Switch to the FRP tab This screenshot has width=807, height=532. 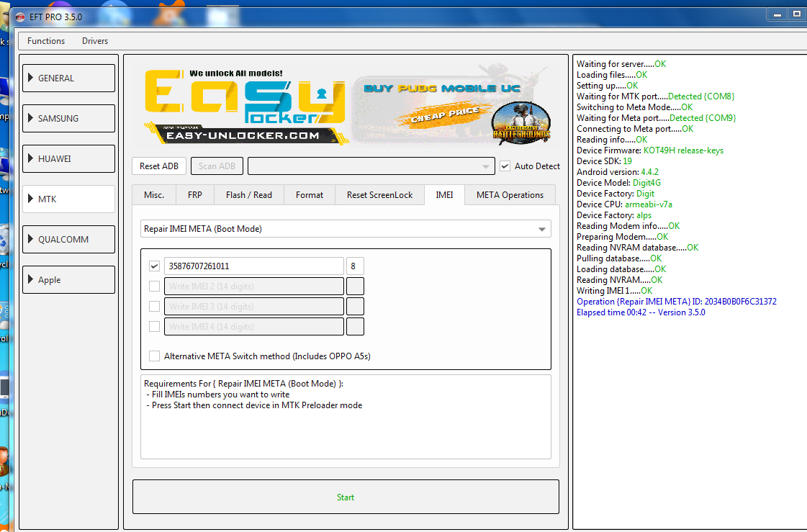tap(194, 195)
